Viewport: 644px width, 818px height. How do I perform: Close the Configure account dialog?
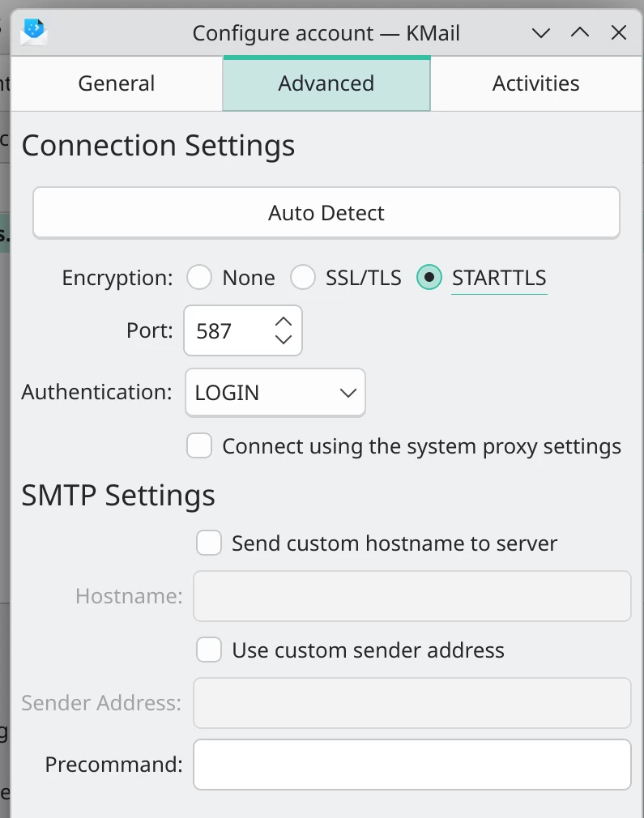coord(619,33)
